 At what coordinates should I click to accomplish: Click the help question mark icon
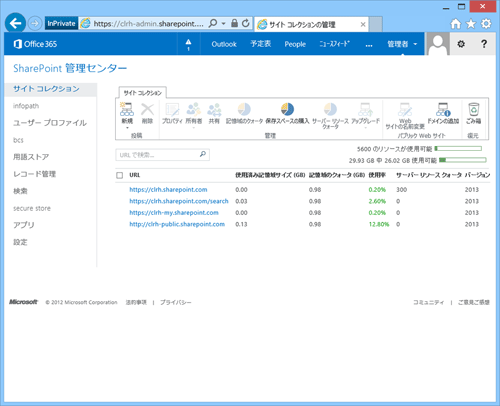484,44
